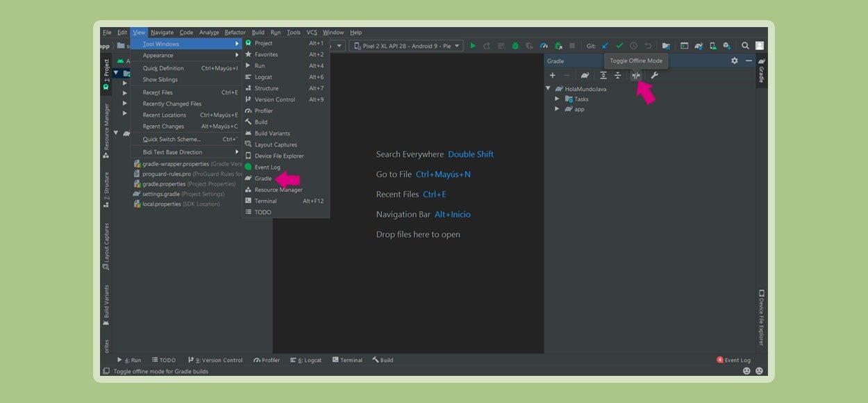Viewport: 868px width, 403px height.
Task: Click the Git commit green checkmark icon
Action: (619, 46)
